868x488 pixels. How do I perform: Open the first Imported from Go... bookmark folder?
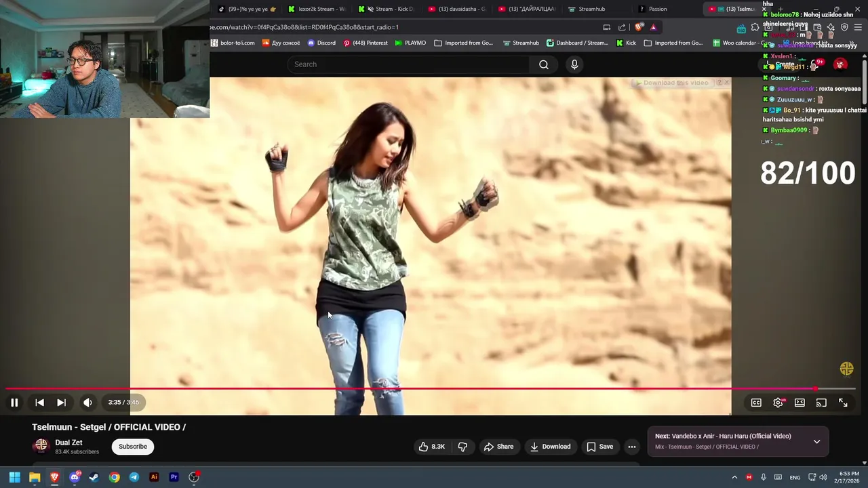click(x=464, y=43)
